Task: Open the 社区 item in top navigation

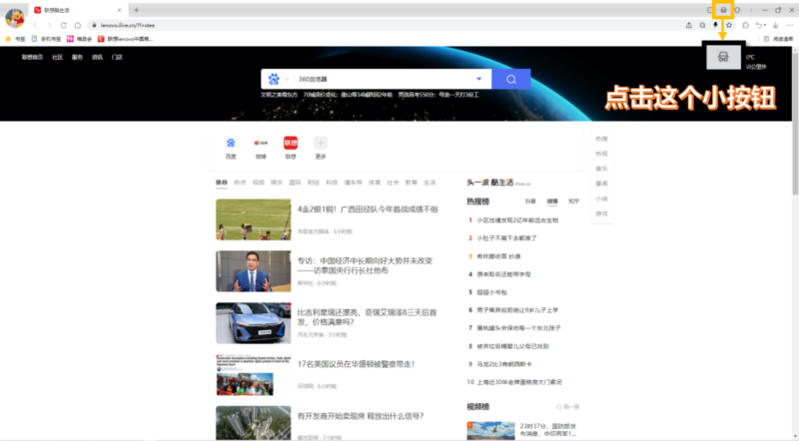Action: tap(57, 58)
